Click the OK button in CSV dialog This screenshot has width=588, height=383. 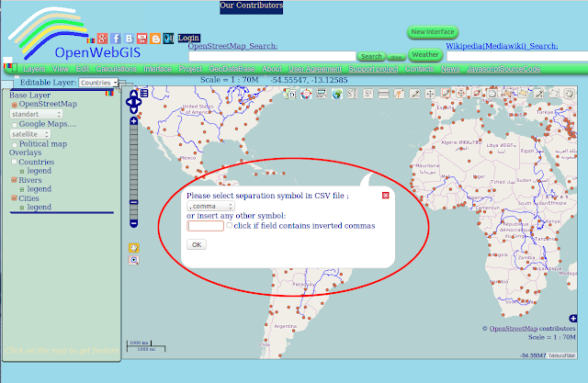tap(197, 244)
